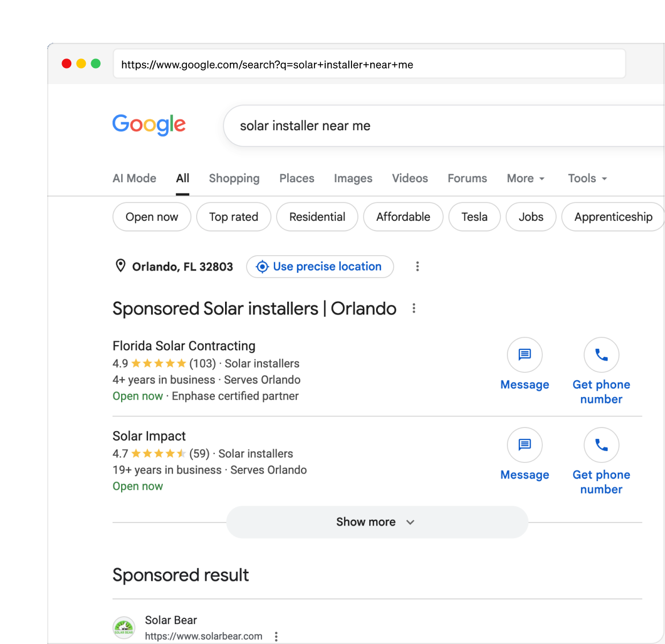
Task: Click the red close window button
Action: pos(66,64)
